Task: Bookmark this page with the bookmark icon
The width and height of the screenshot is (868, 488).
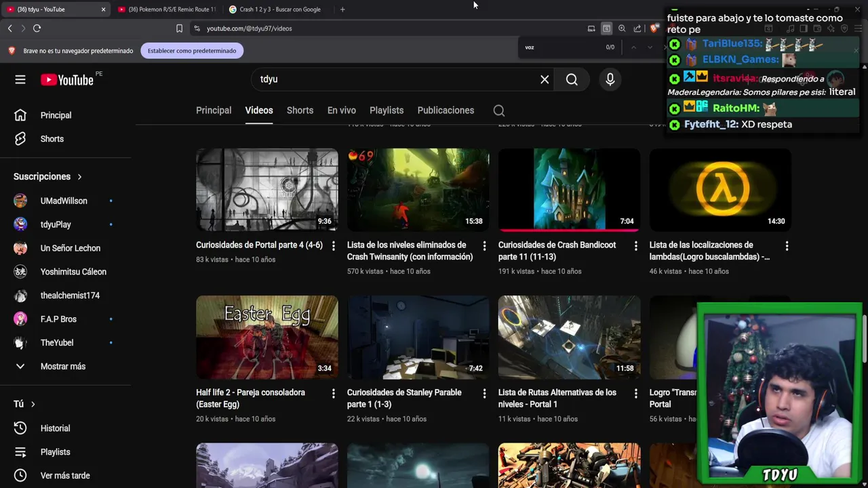Action: pos(179,28)
